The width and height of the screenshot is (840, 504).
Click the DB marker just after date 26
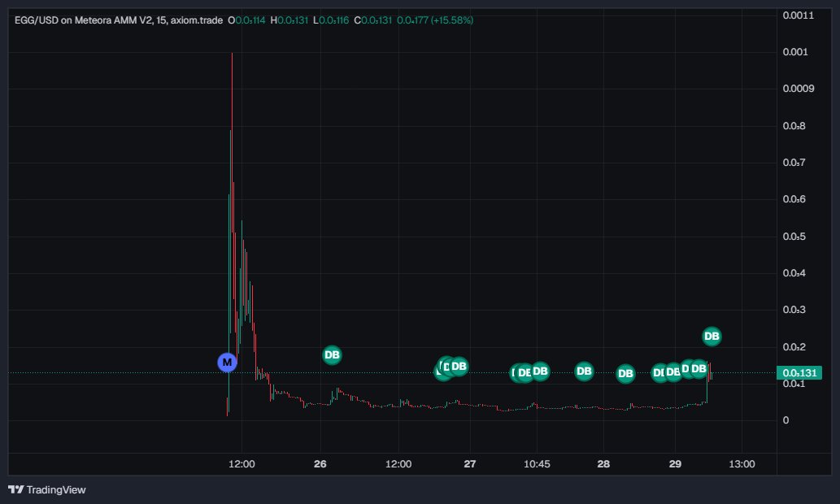tap(332, 354)
